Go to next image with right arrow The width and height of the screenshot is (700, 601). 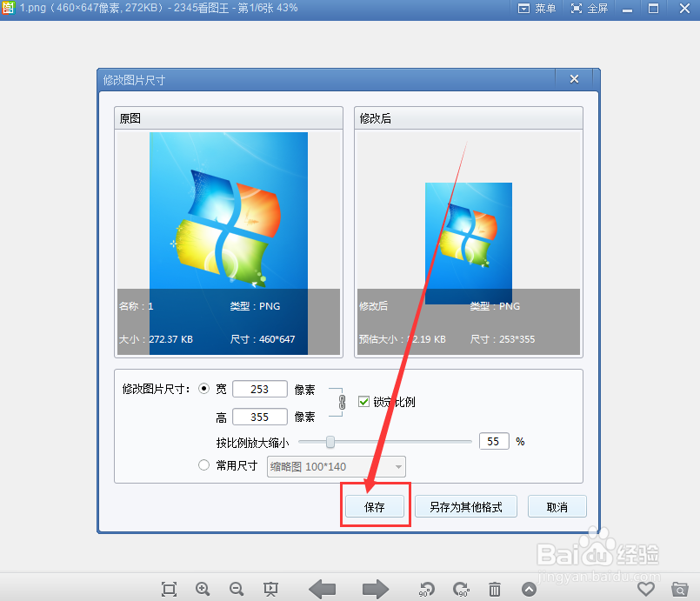click(376, 589)
